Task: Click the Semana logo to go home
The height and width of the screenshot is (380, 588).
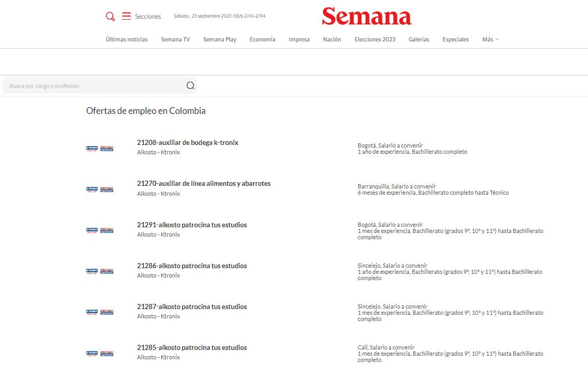Action: click(366, 17)
